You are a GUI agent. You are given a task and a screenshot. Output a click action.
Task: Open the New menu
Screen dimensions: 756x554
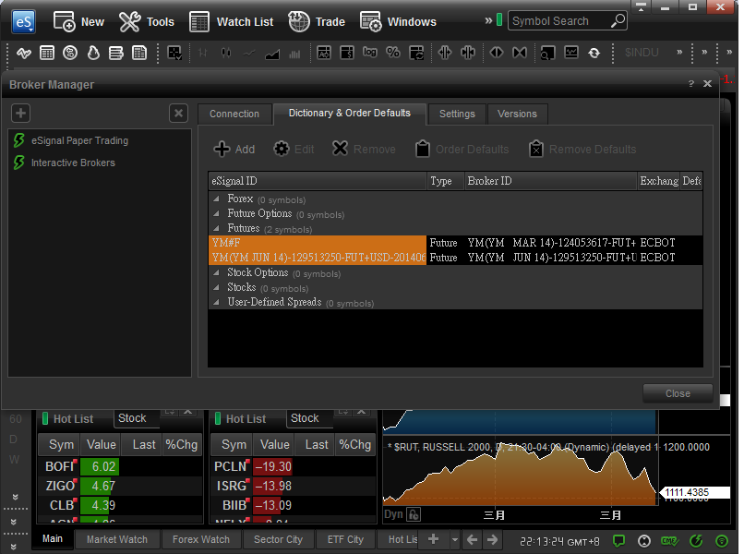(x=78, y=21)
